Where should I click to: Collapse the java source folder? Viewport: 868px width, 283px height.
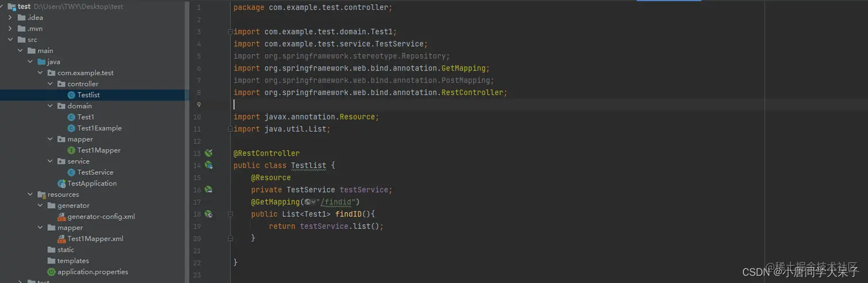(30, 62)
